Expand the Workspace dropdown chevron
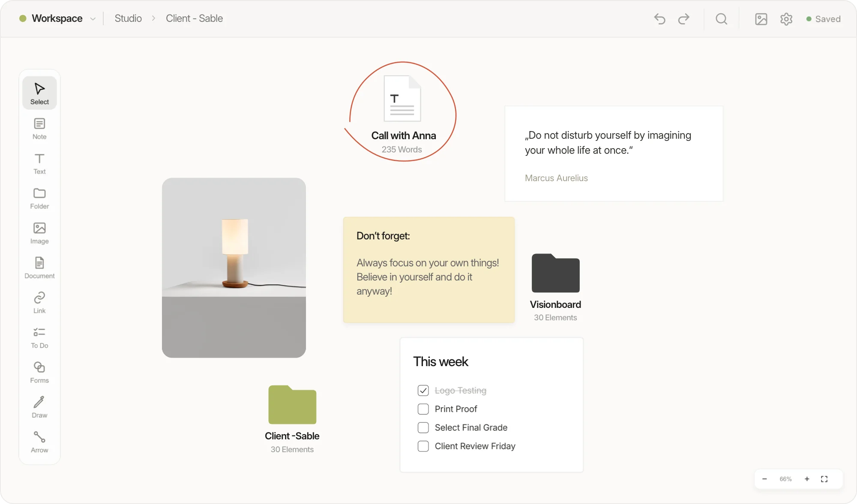The width and height of the screenshot is (857, 504). [93, 19]
